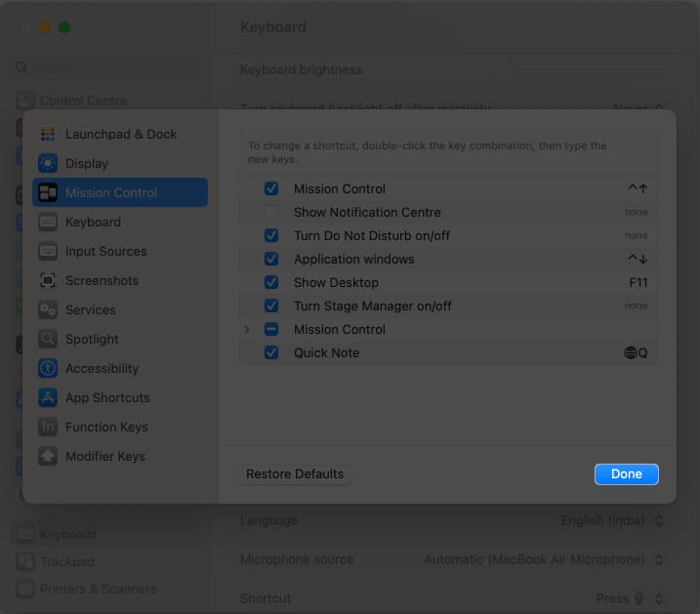
Task: Adjust the Keyboard brightness slider
Action: [580, 70]
